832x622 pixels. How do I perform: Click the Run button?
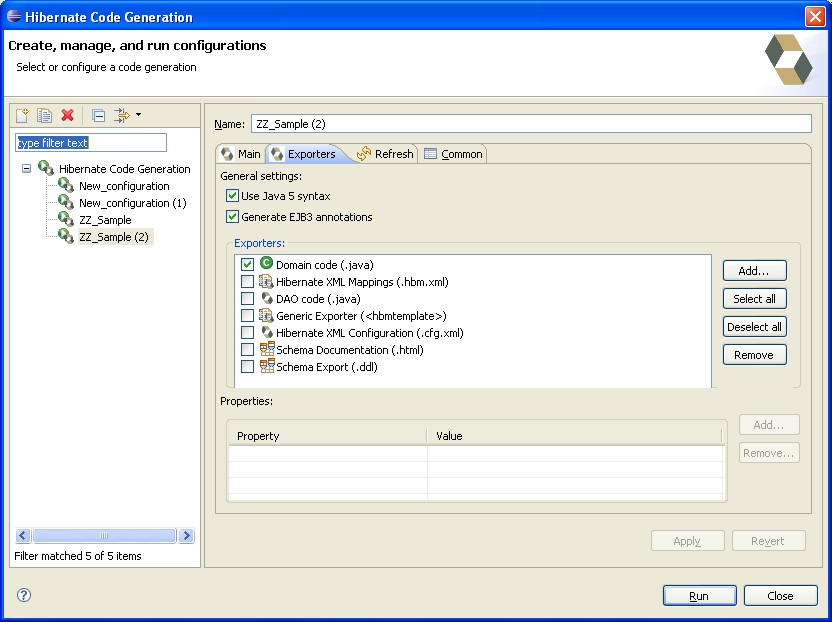click(699, 596)
